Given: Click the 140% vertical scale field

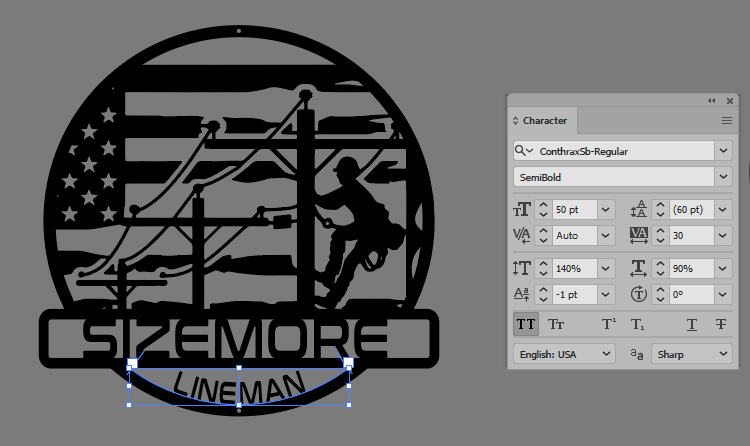Looking at the screenshot, I should coord(574,268).
